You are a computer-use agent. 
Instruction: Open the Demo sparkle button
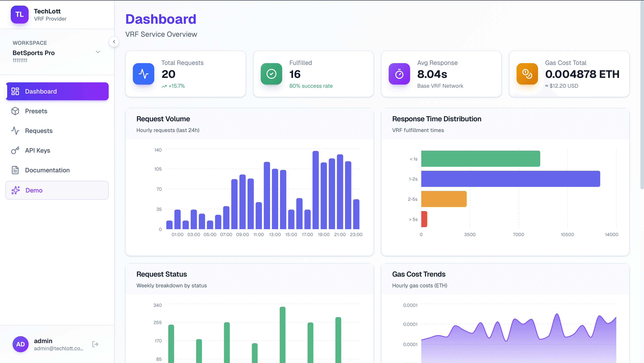tap(57, 190)
